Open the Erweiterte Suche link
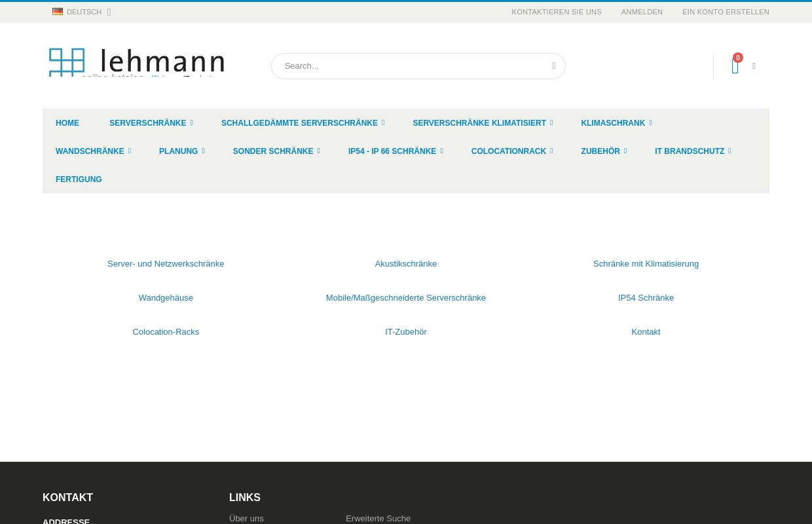This screenshot has height=524, width=812. [378, 518]
